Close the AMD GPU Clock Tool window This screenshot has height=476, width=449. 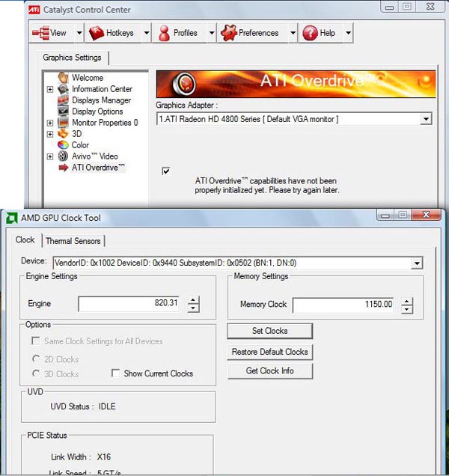pyautogui.click(x=426, y=215)
